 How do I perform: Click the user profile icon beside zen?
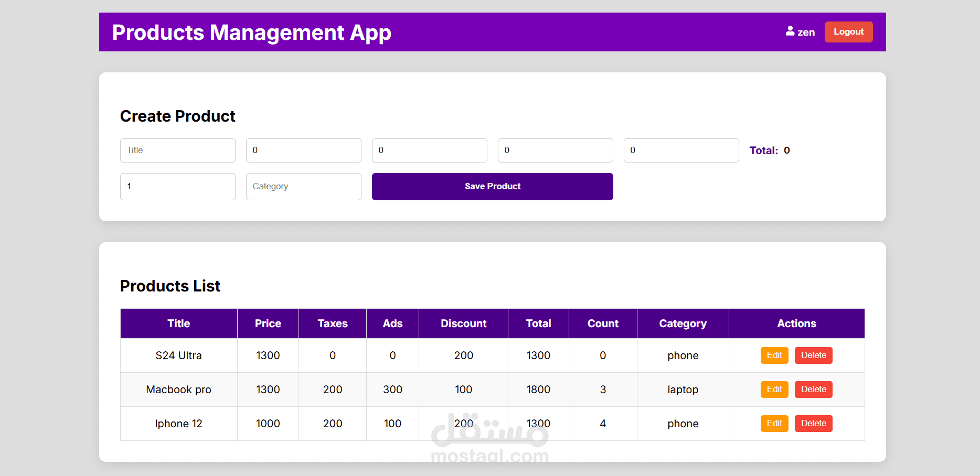click(x=790, y=31)
